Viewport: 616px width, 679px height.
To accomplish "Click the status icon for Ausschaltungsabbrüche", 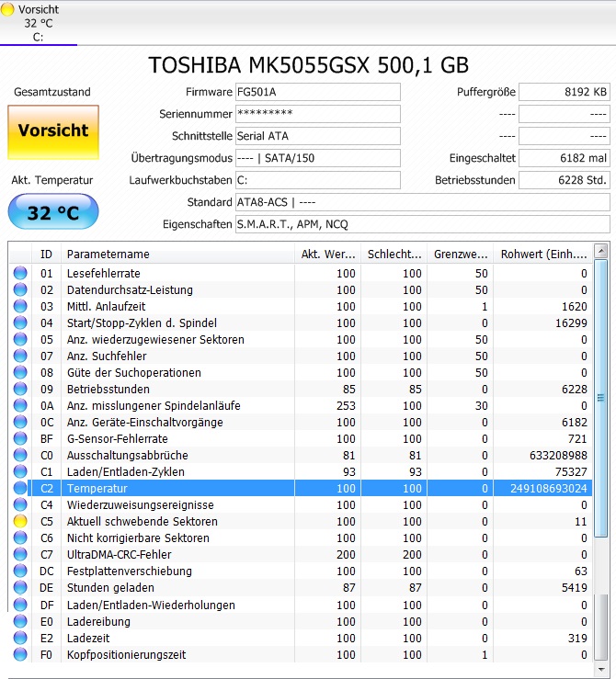I will 20,455.
